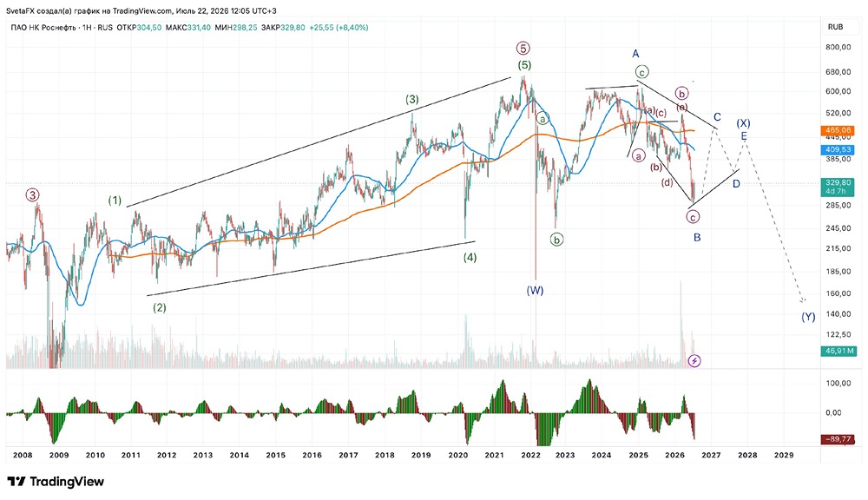
Task: Click the green circled b label near 2022
Action: pyautogui.click(x=556, y=240)
